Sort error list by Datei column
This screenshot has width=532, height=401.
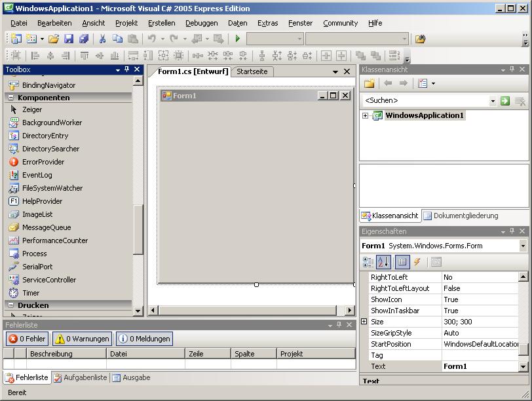tap(146, 354)
